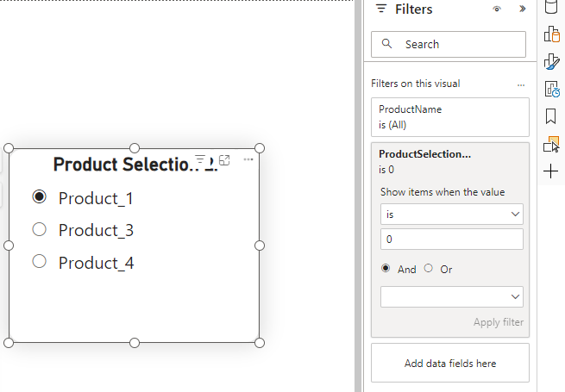Open the Bookmarks pane icon
Viewport: 565px width, 392px height.
click(x=552, y=116)
